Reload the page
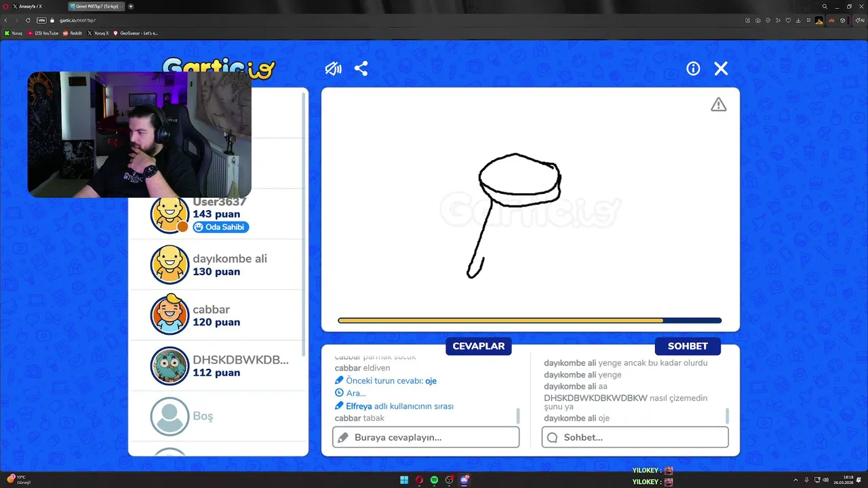 (28, 20)
